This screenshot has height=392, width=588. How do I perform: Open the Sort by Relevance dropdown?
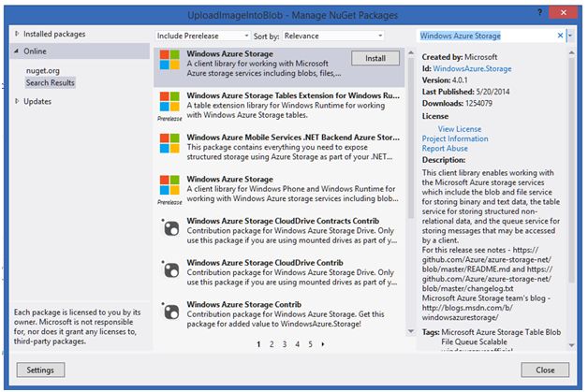click(333, 36)
